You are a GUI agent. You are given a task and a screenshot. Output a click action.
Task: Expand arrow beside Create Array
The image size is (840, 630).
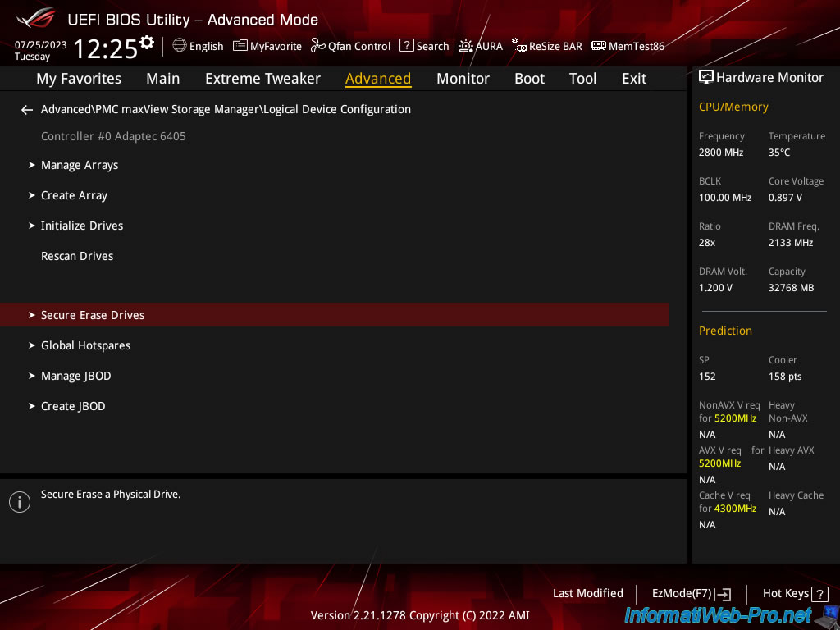[32, 195]
